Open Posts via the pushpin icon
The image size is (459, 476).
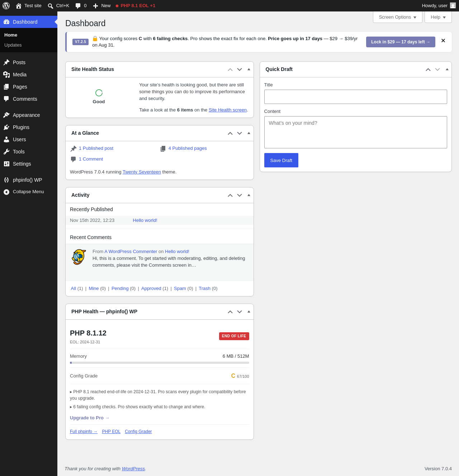pyautogui.click(x=6, y=62)
